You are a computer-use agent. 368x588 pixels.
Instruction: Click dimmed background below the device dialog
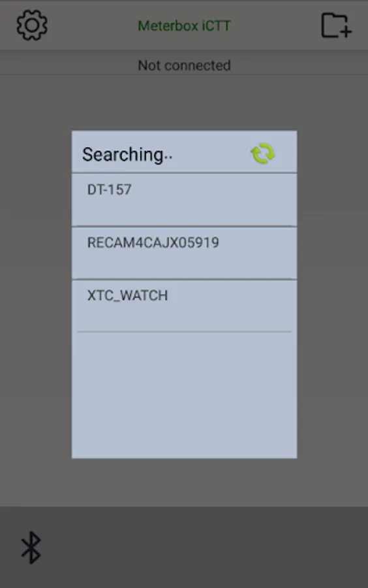pyautogui.click(x=184, y=482)
